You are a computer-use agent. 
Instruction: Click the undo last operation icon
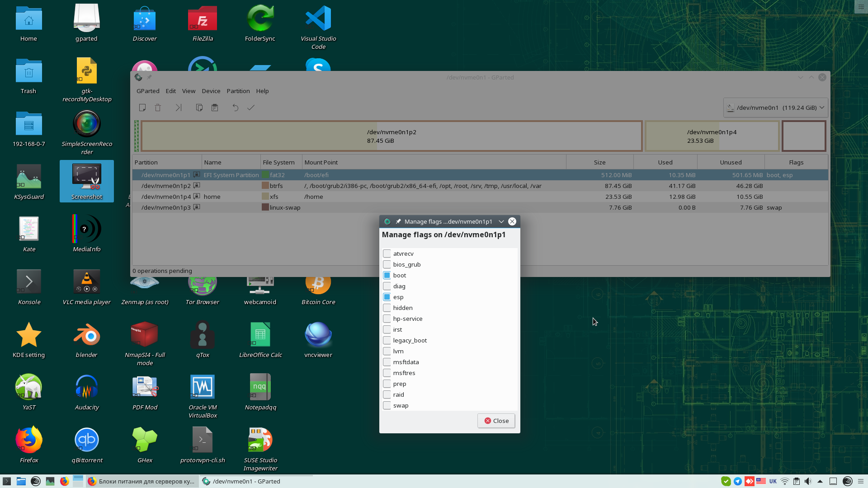(236, 108)
